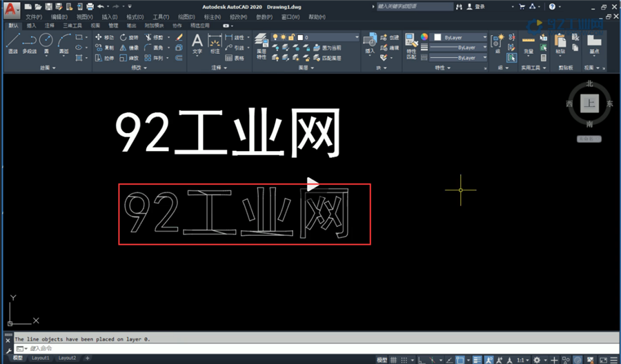Open the Text (文字) tool
The image size is (621, 364).
pyautogui.click(x=197, y=43)
